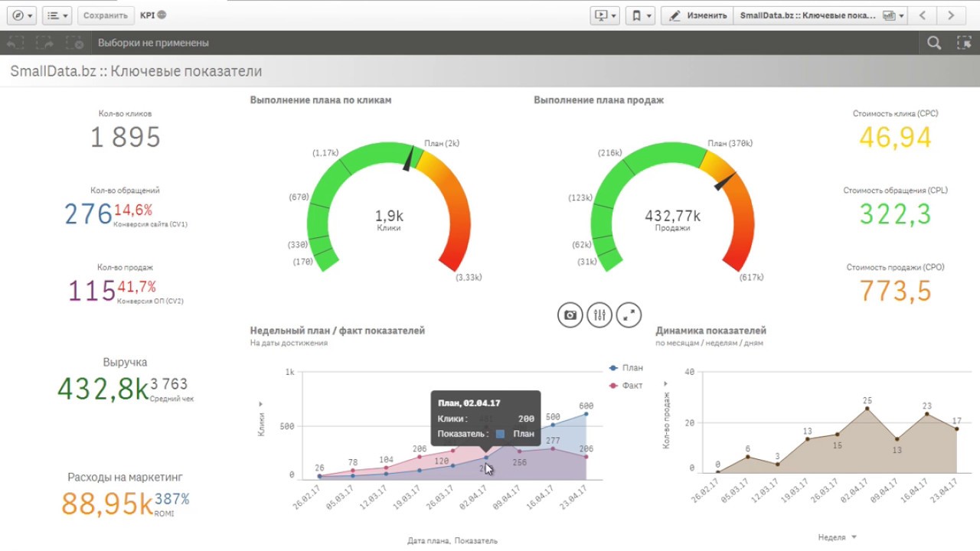
Task: Click the step back selection icon
Action: tap(15, 43)
